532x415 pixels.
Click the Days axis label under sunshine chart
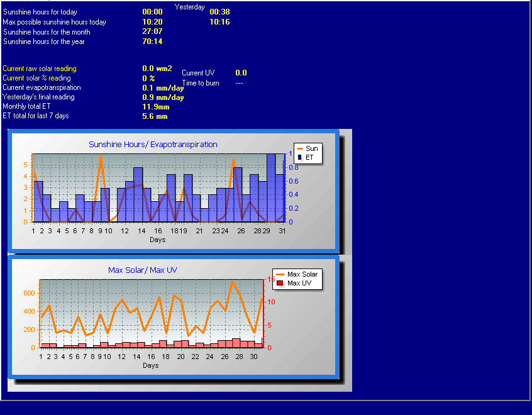(158, 240)
